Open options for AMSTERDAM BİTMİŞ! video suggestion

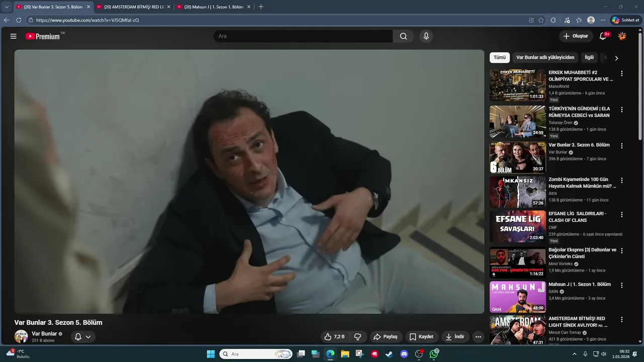(x=622, y=319)
